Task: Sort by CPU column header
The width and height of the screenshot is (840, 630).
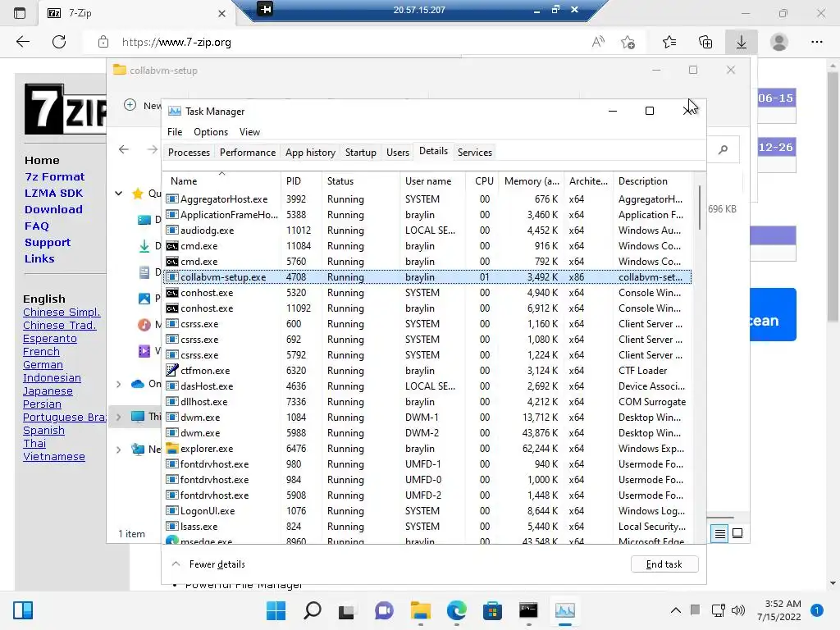Action: click(x=482, y=181)
